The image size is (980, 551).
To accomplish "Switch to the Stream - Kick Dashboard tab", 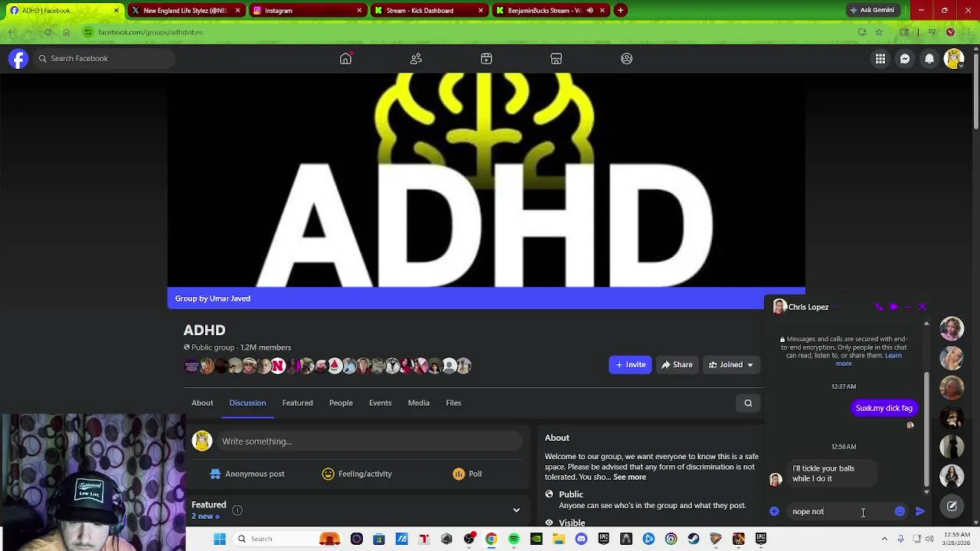I will pyautogui.click(x=427, y=11).
